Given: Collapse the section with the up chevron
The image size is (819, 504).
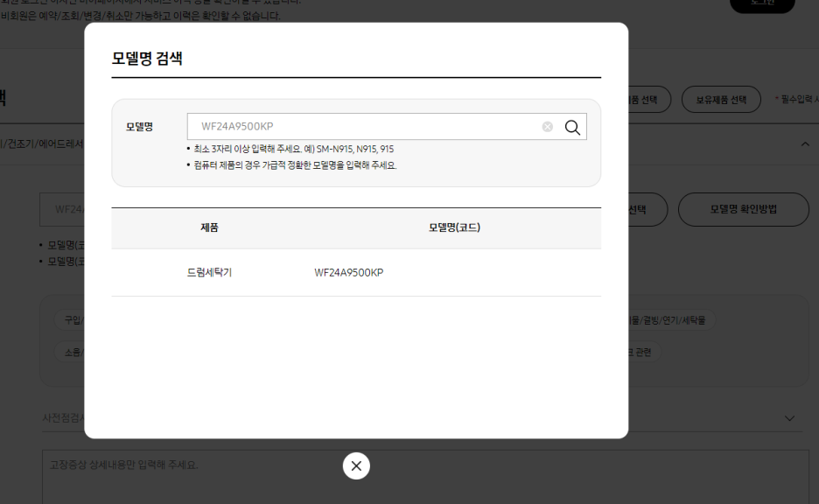Looking at the screenshot, I should (805, 144).
